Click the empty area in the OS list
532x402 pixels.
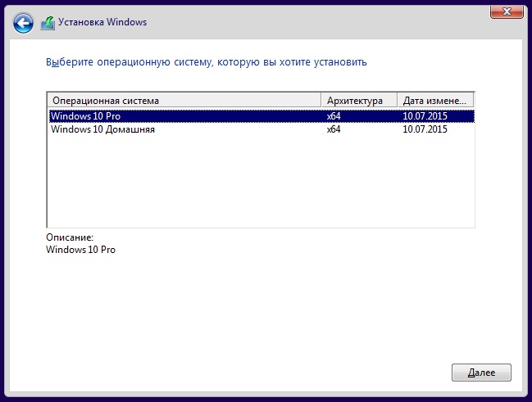pos(261,181)
